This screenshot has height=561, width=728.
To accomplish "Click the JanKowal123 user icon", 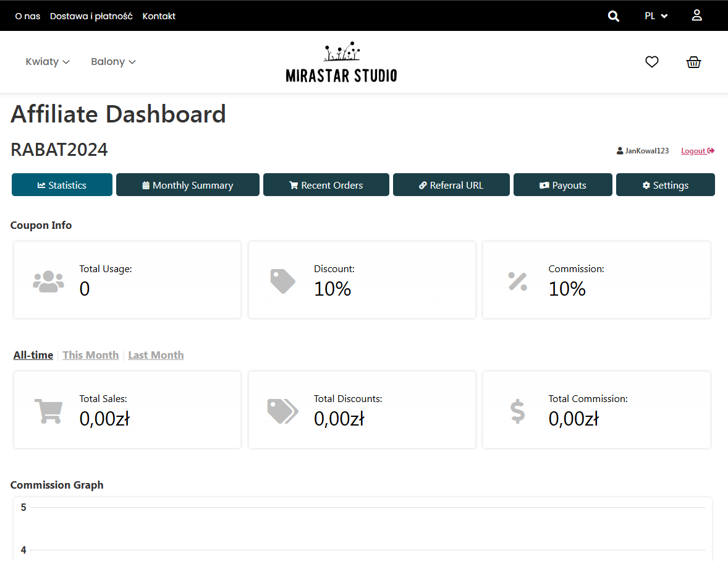I will [620, 150].
